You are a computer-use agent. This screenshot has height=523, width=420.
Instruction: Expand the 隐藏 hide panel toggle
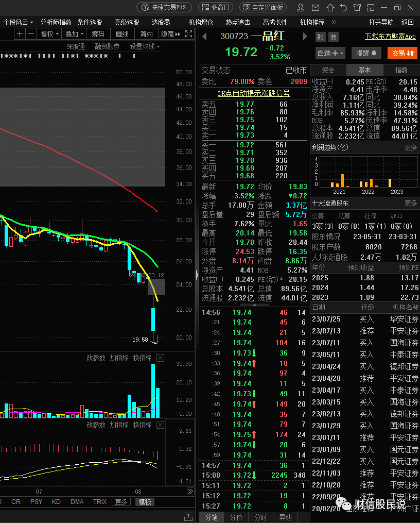[x=170, y=34]
